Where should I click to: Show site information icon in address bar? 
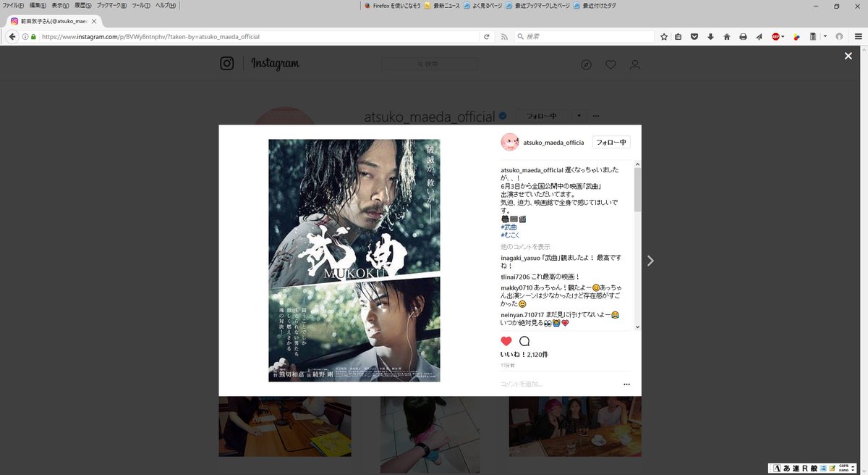[25, 36]
